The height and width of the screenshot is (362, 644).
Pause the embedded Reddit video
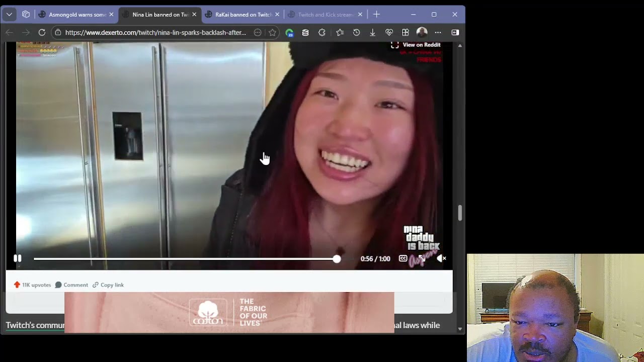(18, 258)
